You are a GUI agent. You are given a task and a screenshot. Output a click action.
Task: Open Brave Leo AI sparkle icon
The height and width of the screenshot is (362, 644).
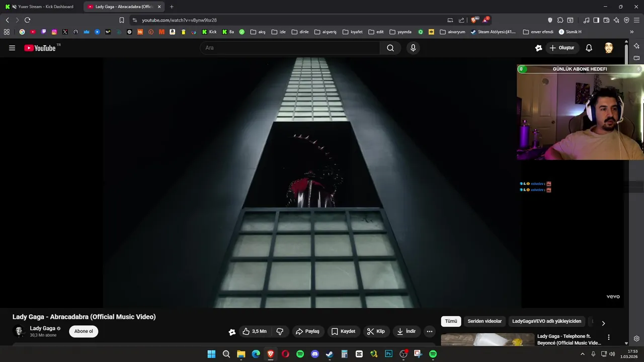point(617,20)
